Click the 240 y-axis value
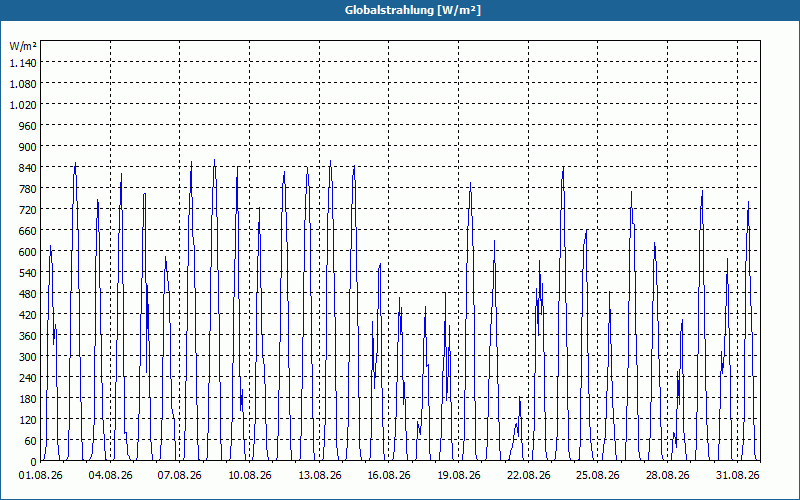The height and width of the screenshot is (500, 800). pos(28,378)
